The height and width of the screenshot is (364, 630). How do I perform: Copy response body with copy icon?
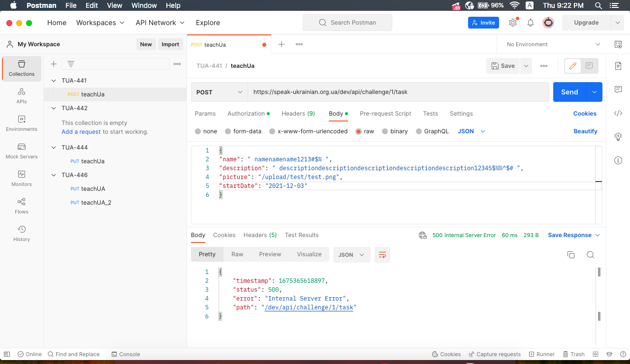click(x=571, y=254)
